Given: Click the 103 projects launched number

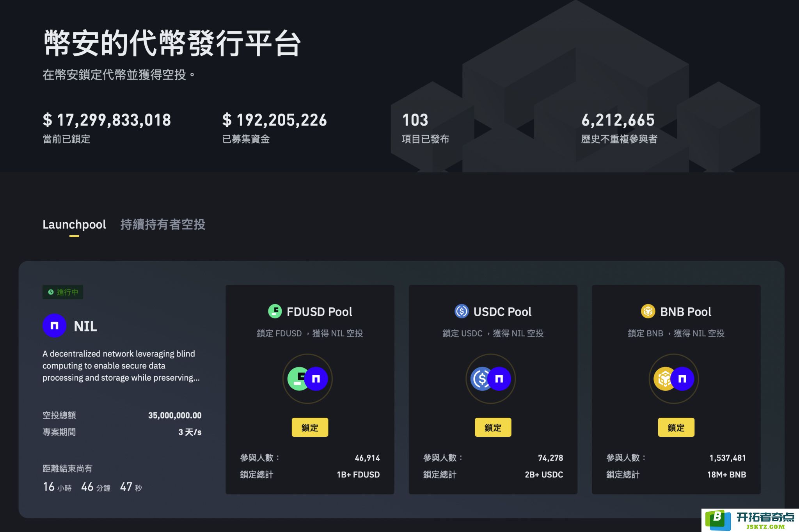Looking at the screenshot, I should click(x=415, y=120).
